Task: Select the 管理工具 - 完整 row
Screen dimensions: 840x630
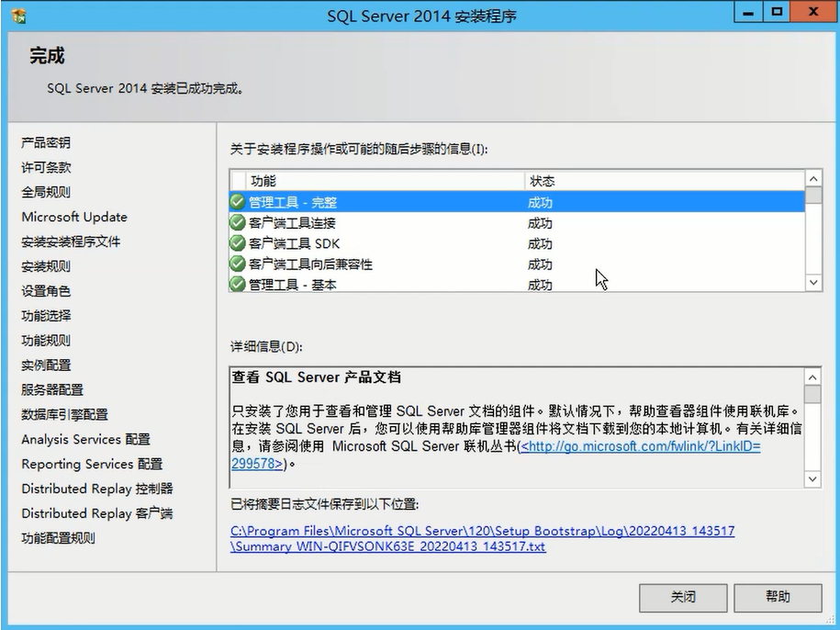Action: [x=517, y=202]
